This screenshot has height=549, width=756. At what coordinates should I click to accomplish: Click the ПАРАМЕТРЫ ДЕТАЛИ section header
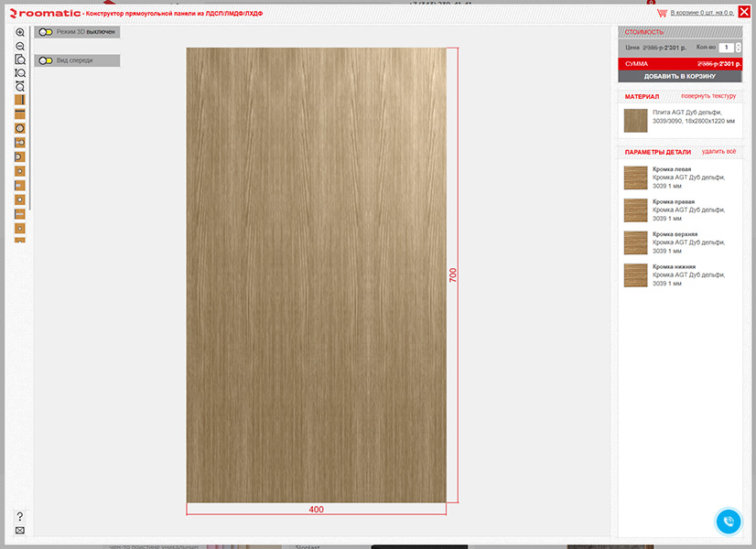click(x=658, y=152)
